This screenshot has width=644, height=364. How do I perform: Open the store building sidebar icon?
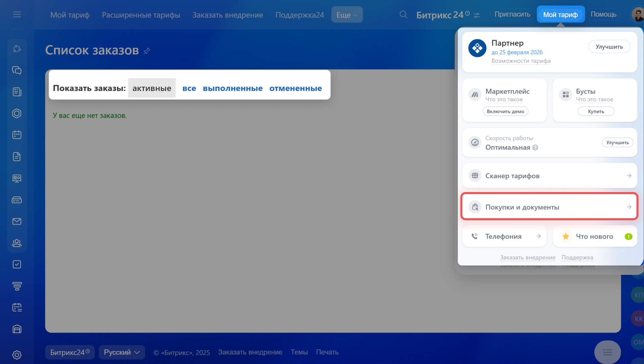tap(17, 329)
